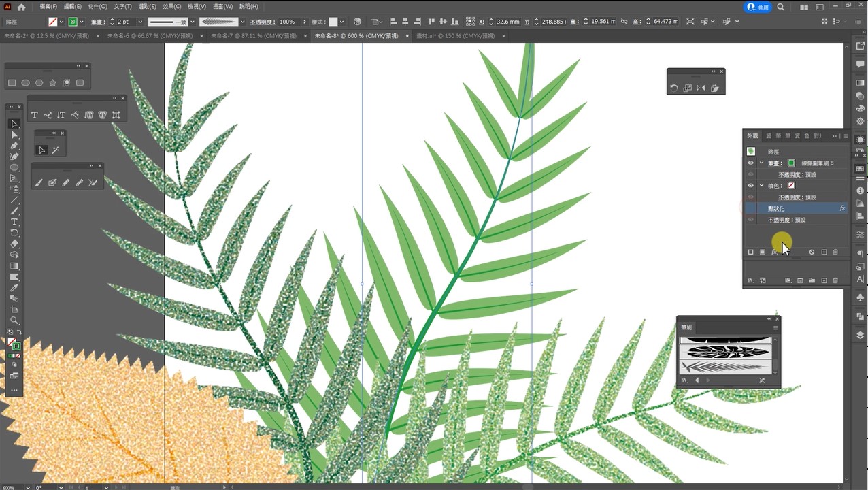Viewport: 868px width, 490px height.
Task: Click the green stroke color swatch in Appearance
Action: 791,163
